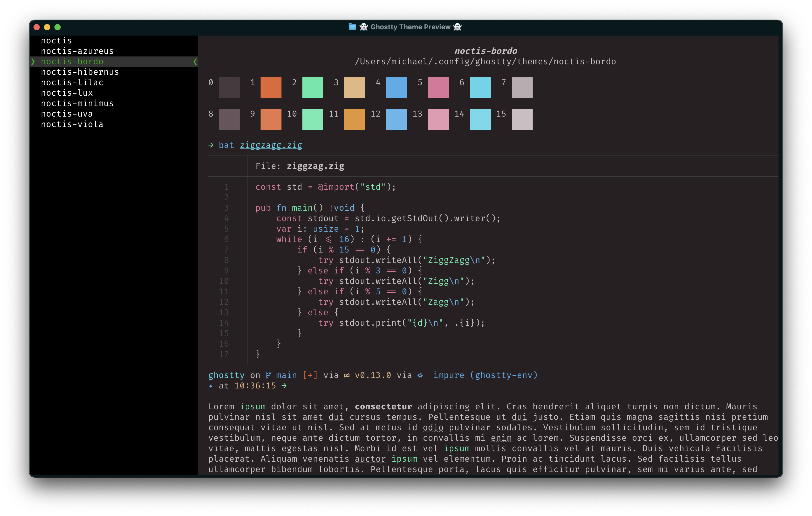Click the cyan swatch 6

pos(480,88)
